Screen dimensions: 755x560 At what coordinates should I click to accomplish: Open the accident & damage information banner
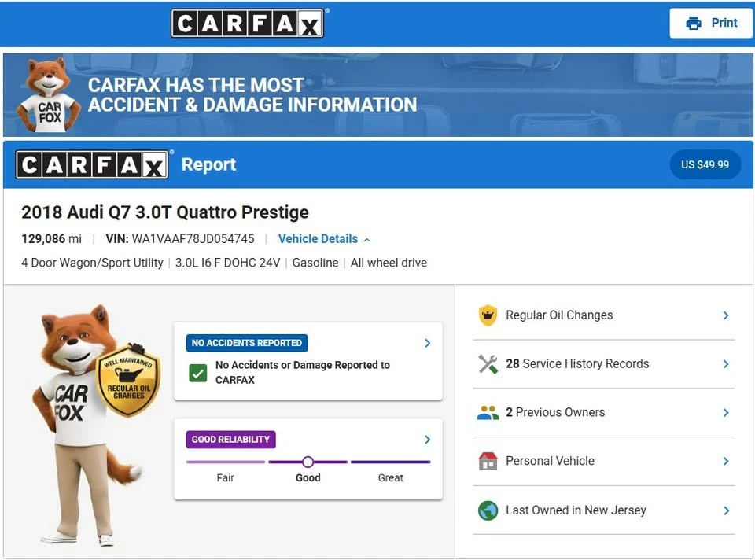pos(378,95)
